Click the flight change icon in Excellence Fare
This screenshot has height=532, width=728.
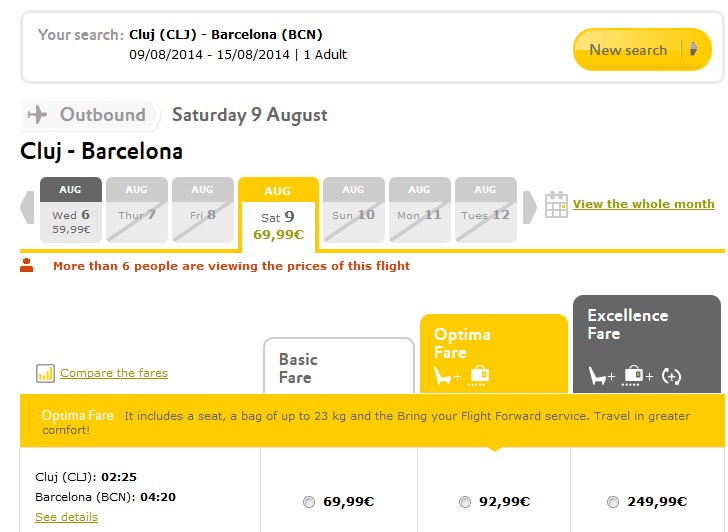pos(671,376)
